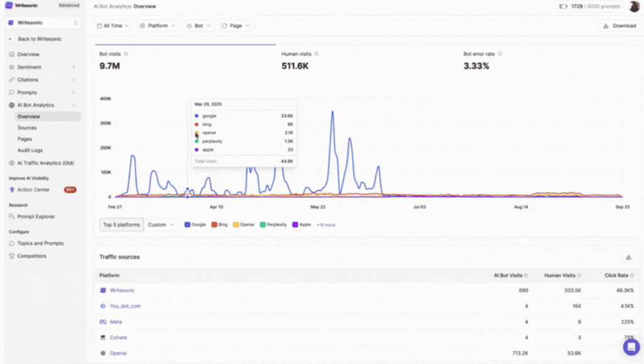Click the 99+ Action Center badge
This screenshot has width=644, height=364.
[70, 190]
